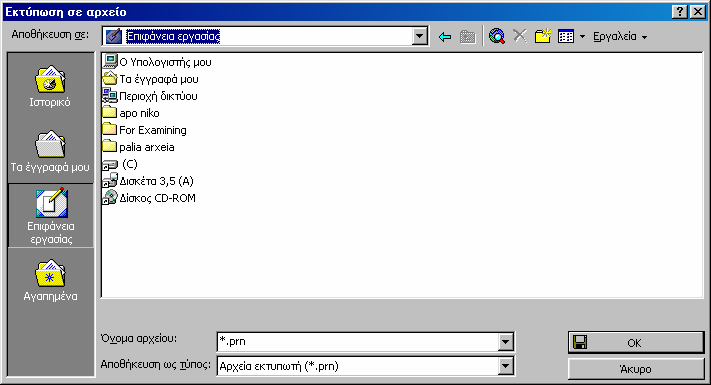This screenshot has width=711, height=385.
Task: Open the Search the Web icon
Action: (497, 36)
